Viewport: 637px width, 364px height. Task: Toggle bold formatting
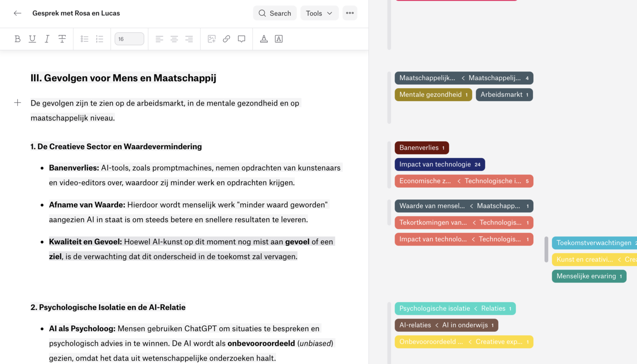click(x=17, y=39)
